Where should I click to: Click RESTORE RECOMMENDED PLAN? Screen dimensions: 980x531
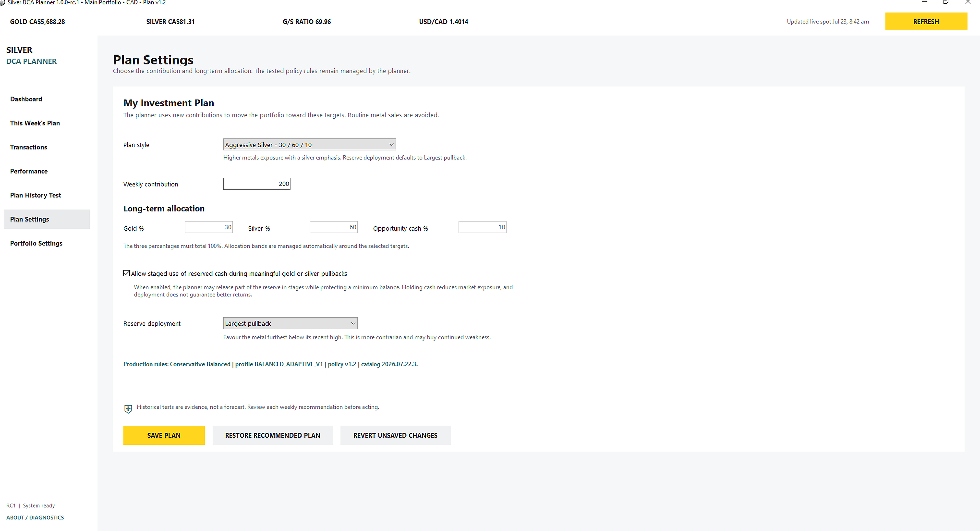point(272,435)
